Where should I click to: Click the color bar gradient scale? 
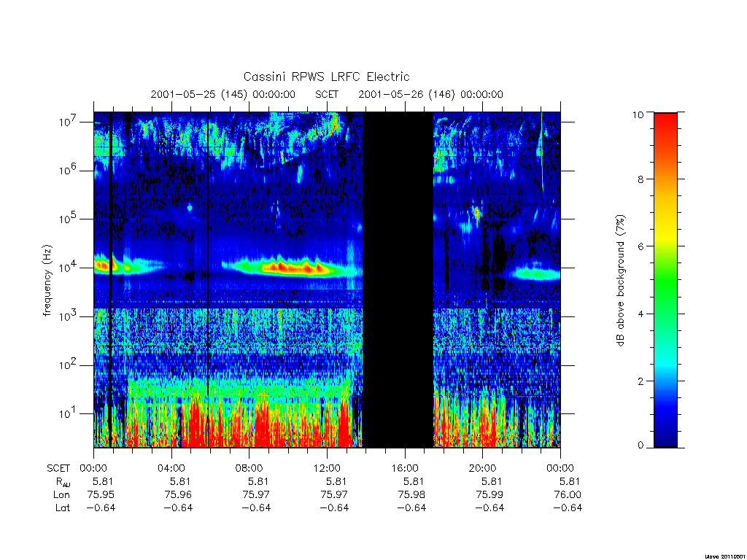point(665,280)
